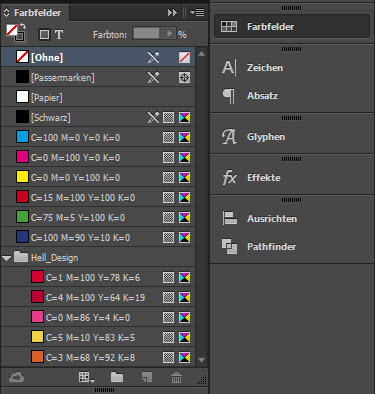This screenshot has height=394, width=375.
Task: Click CMYK mode icon on C=0 M=86 Y=4 K=0
Action: pyautogui.click(x=184, y=317)
